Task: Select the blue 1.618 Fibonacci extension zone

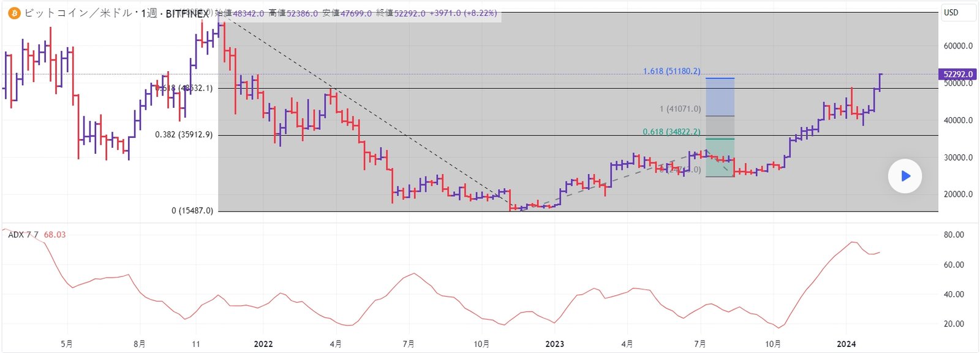Action: point(720,97)
